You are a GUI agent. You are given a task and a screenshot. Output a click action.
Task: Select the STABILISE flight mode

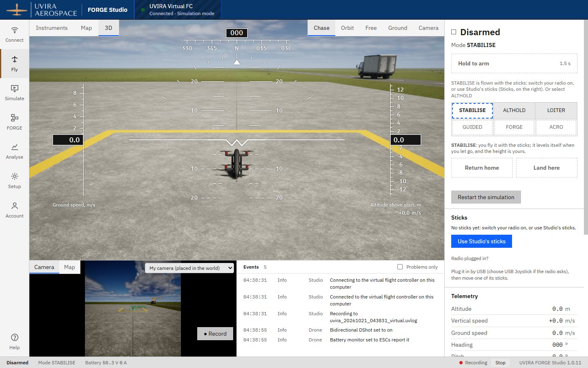pos(472,110)
